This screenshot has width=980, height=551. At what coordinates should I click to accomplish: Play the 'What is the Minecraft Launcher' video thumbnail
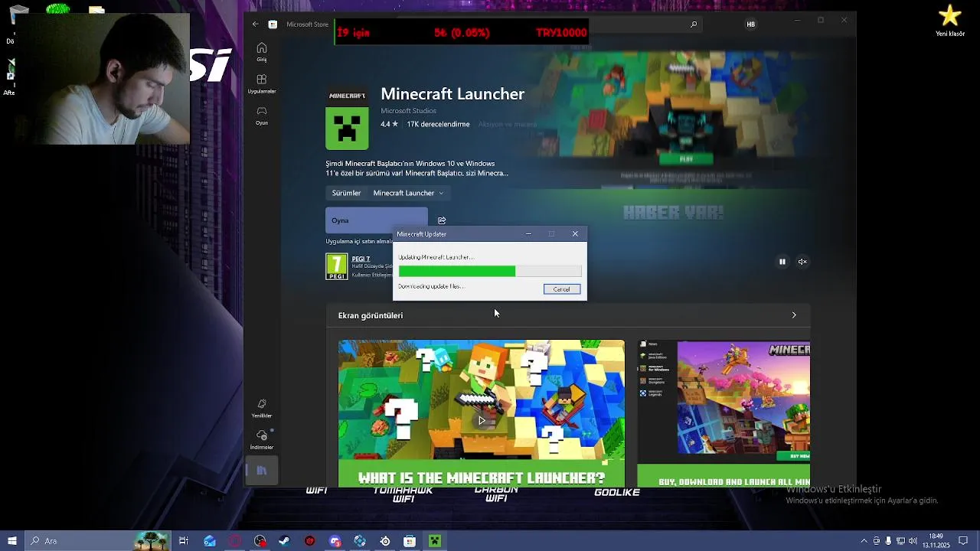pyautogui.click(x=482, y=413)
